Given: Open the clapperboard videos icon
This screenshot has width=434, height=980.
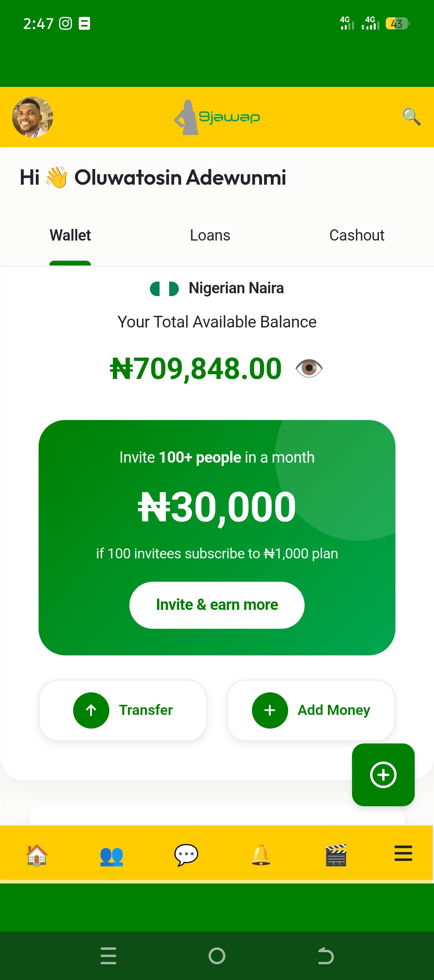Looking at the screenshot, I should [336, 854].
